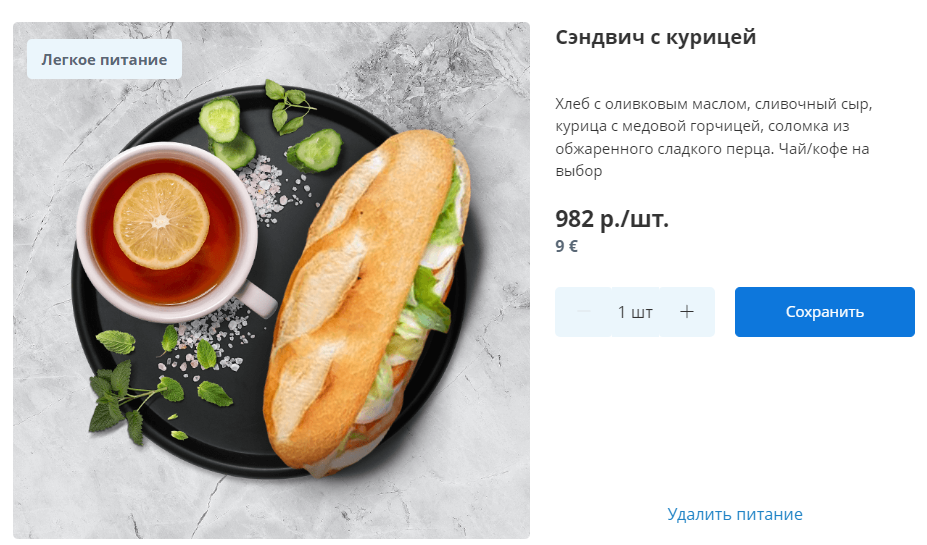Click the tea cup in the photo
Screen dimensions: 927x545
click(168, 232)
